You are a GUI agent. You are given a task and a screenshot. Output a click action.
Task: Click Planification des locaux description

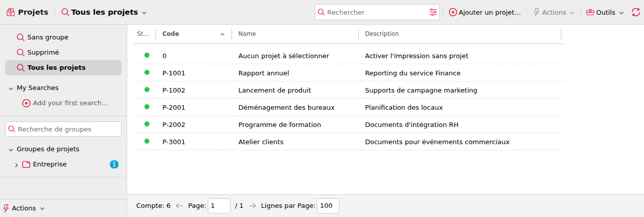click(x=404, y=107)
